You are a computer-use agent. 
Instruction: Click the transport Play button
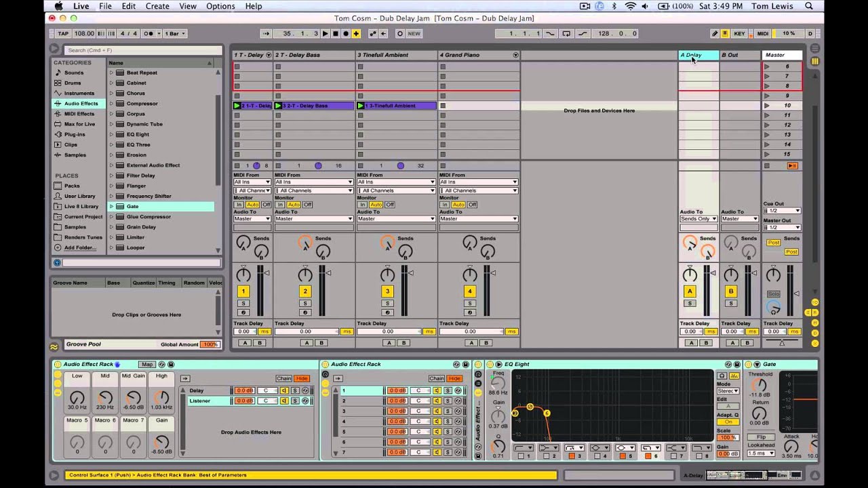(325, 33)
